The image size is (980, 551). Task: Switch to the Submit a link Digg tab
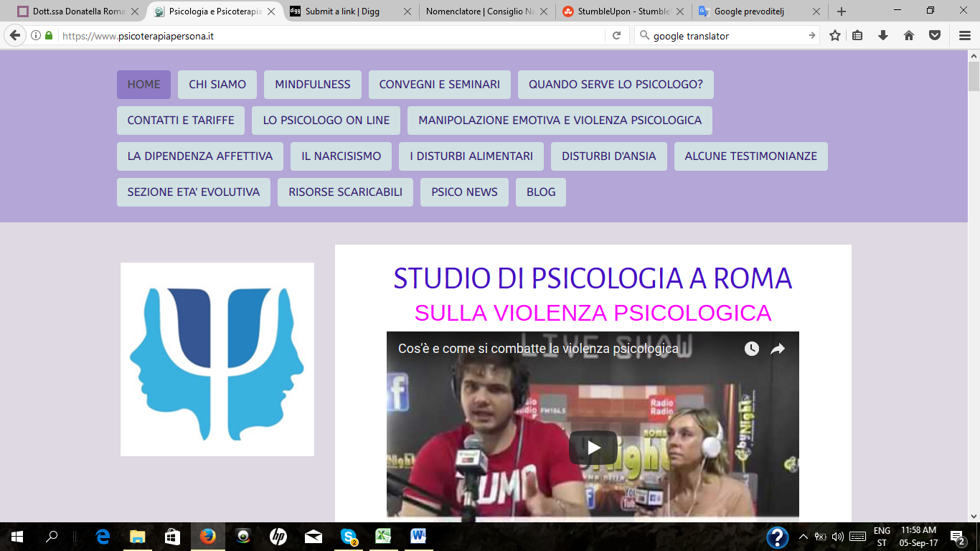[341, 11]
